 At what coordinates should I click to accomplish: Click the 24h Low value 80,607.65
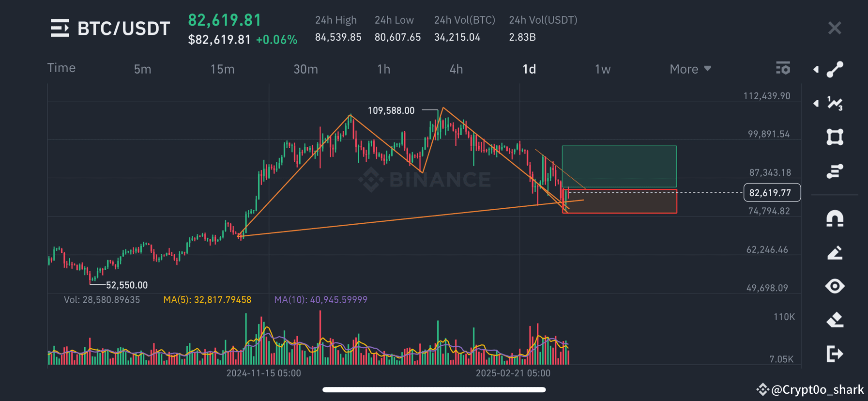(x=398, y=37)
